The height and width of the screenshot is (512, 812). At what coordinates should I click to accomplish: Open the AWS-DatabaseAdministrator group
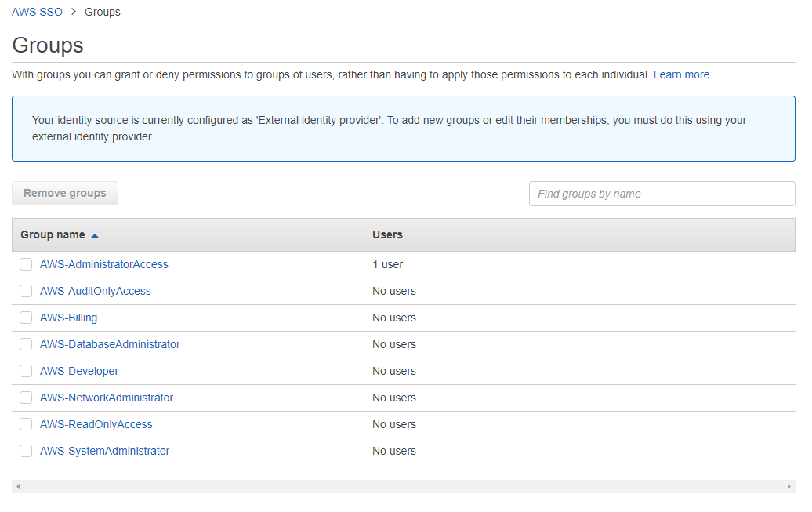click(110, 345)
